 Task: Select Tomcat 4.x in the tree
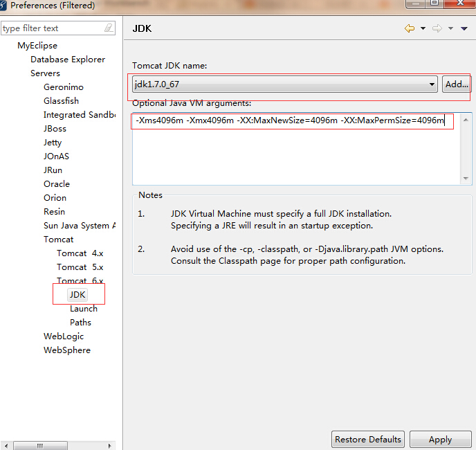coord(80,253)
